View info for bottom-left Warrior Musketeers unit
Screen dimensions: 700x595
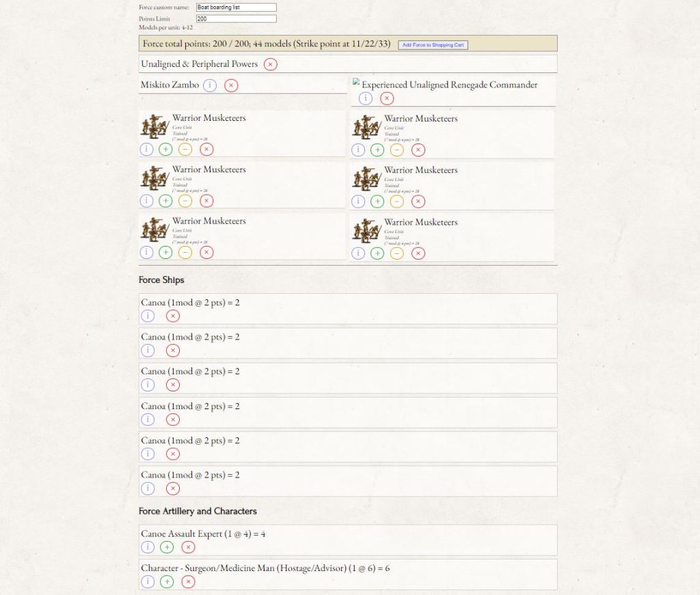[x=146, y=252]
